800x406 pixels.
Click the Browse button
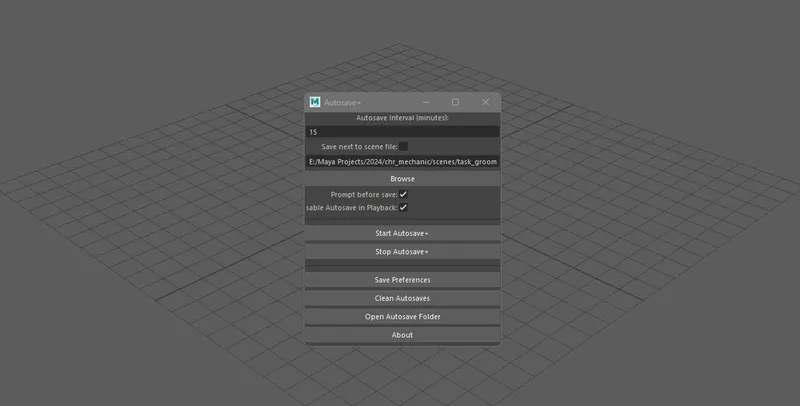pos(402,179)
